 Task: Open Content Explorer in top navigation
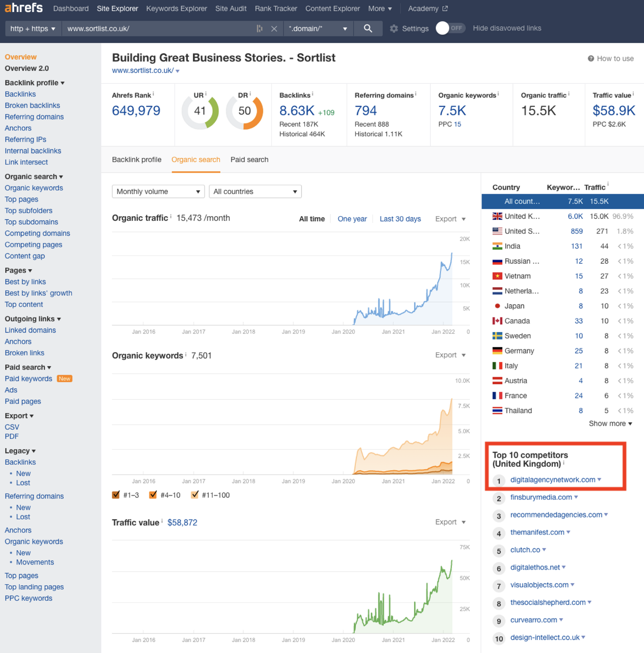click(333, 9)
